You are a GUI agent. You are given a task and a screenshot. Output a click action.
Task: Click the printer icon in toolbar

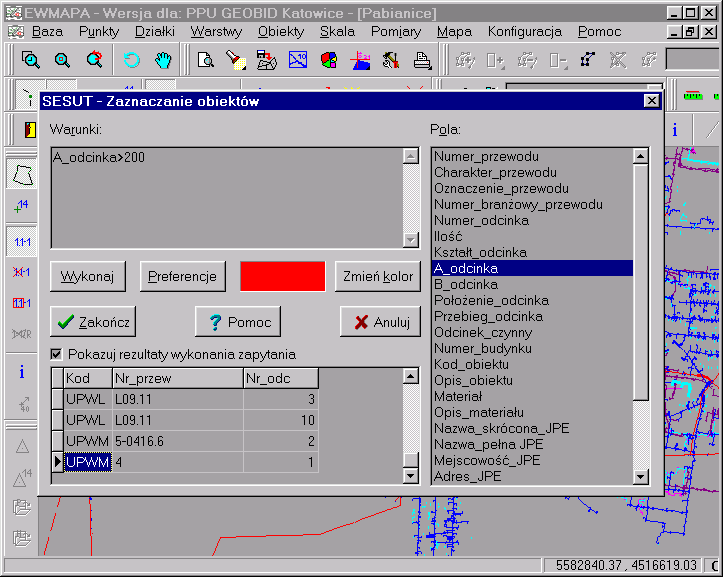[422, 60]
